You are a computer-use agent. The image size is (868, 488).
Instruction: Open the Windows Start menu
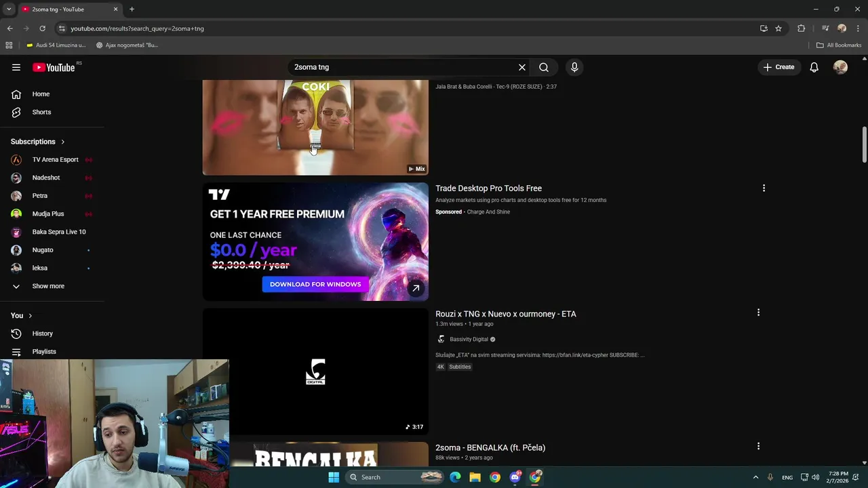click(x=334, y=477)
